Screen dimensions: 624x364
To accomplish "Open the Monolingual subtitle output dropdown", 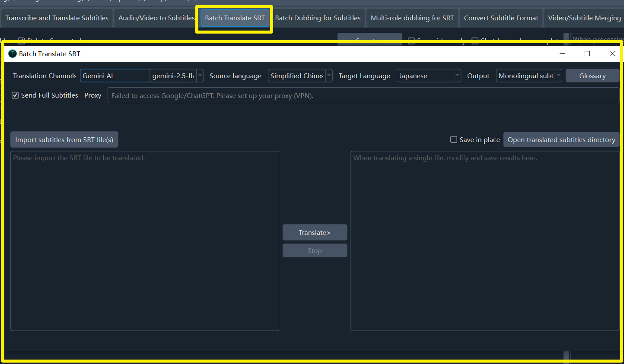I will (x=528, y=76).
